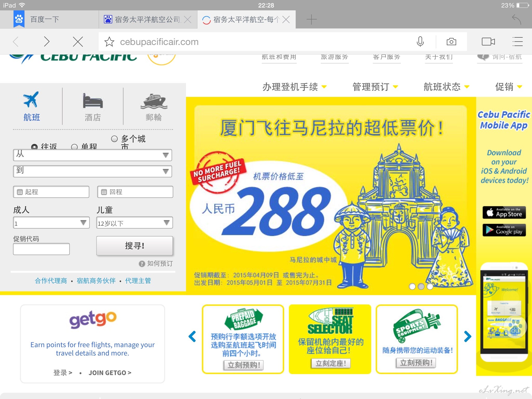Click the 搜寻! search button
The width and height of the screenshot is (532, 399).
coord(135,246)
